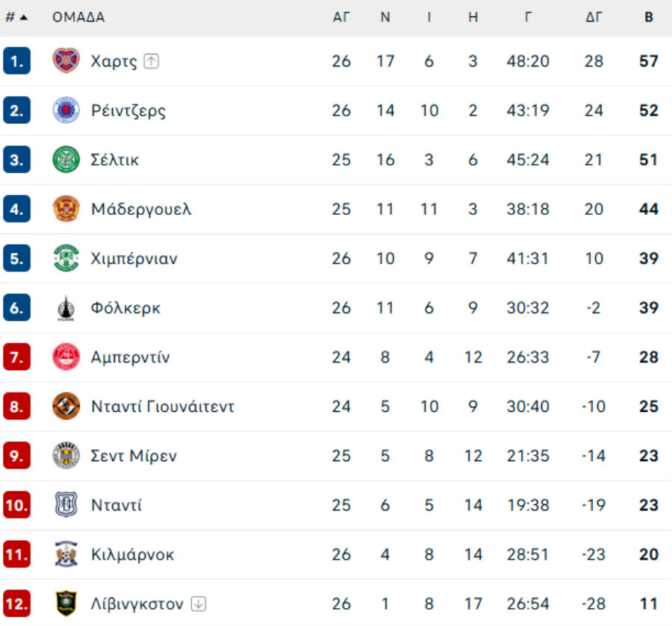Sort standings by points column Β

point(649,17)
